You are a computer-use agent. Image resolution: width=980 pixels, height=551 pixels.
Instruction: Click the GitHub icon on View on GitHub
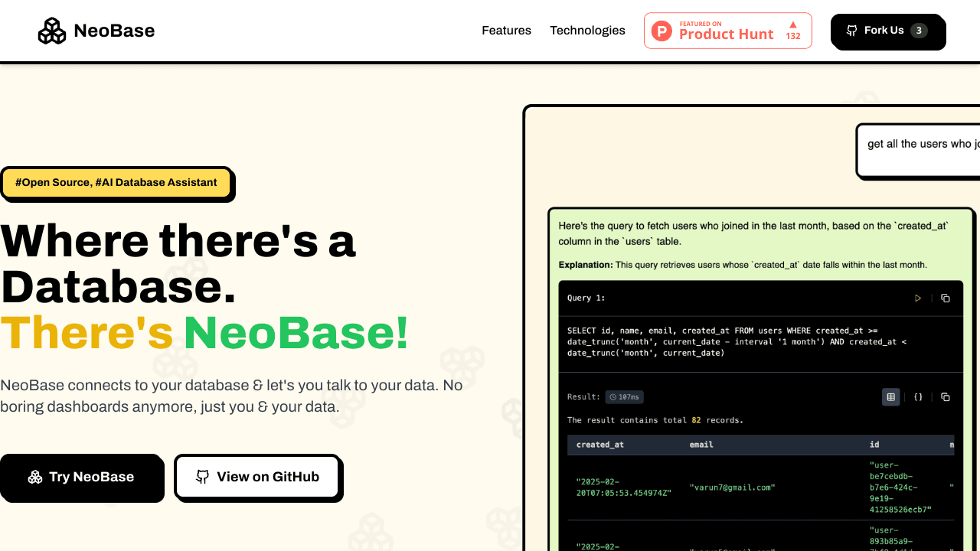click(202, 477)
